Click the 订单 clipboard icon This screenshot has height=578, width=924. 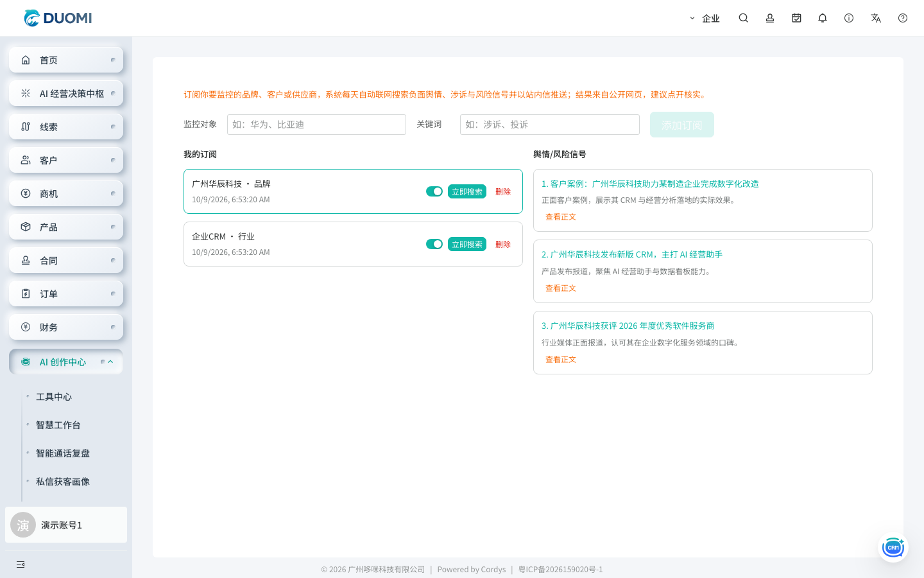tap(26, 293)
